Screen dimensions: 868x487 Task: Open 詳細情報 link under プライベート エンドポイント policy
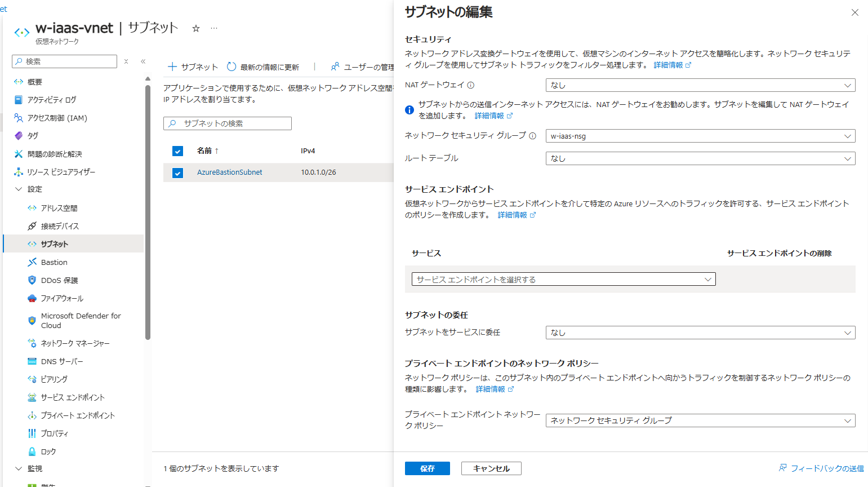pos(495,389)
